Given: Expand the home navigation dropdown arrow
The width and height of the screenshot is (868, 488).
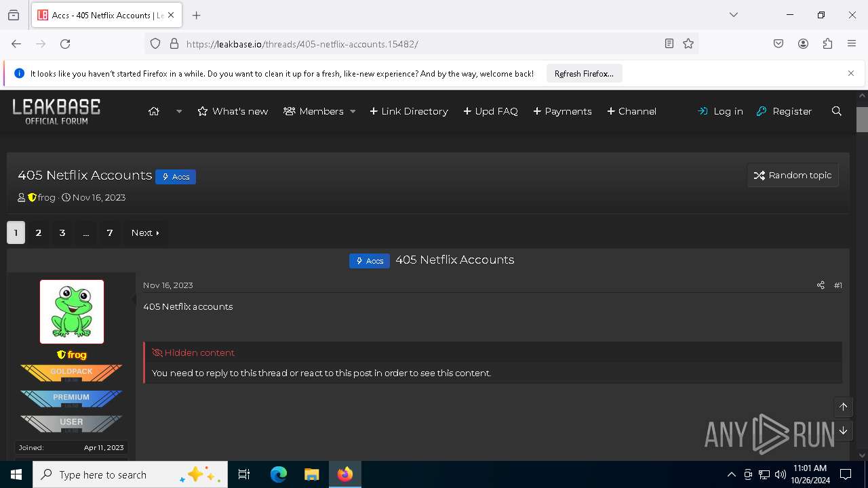Looking at the screenshot, I should [x=179, y=111].
